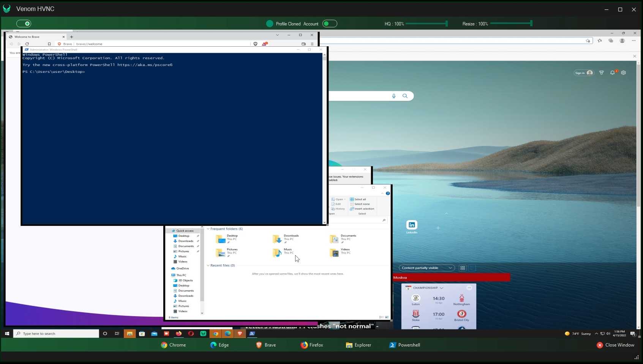
Task: Click File Explorer taskbar icon
Action: (x=130, y=334)
